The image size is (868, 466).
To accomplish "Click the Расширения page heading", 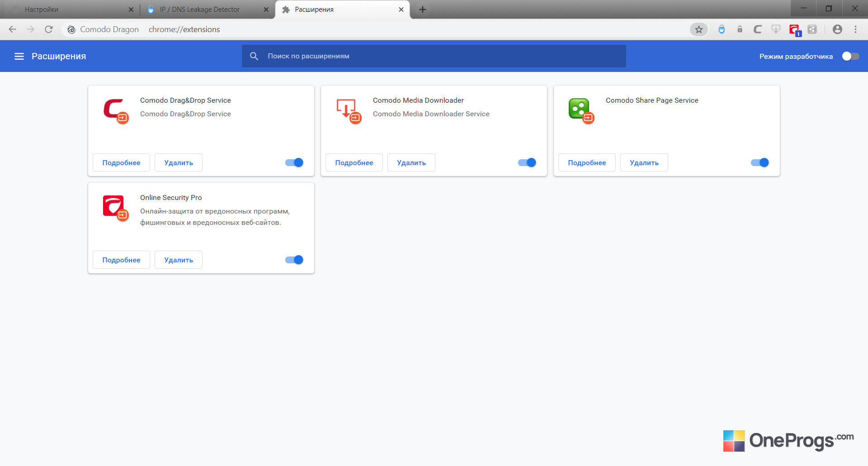I will coord(59,56).
